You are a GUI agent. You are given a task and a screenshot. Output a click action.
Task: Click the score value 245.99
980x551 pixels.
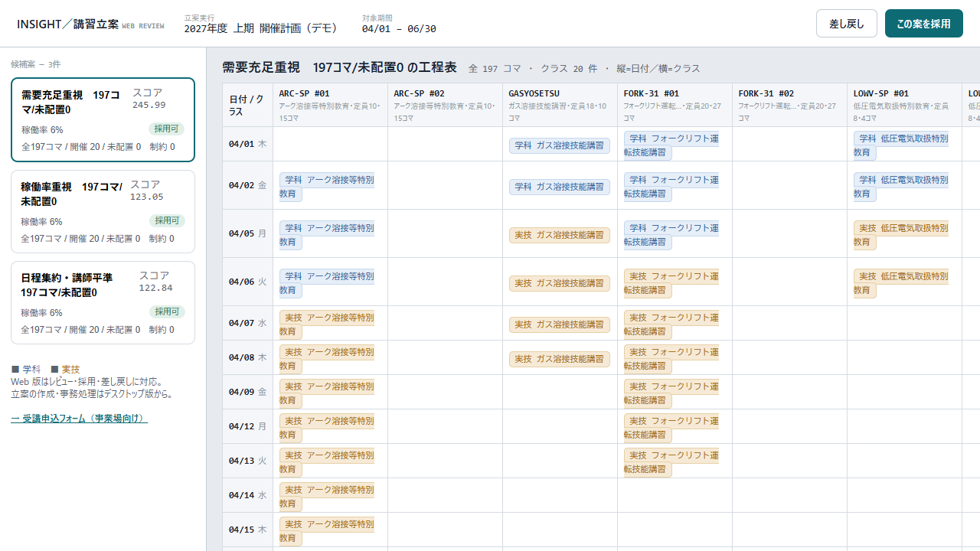(x=149, y=105)
